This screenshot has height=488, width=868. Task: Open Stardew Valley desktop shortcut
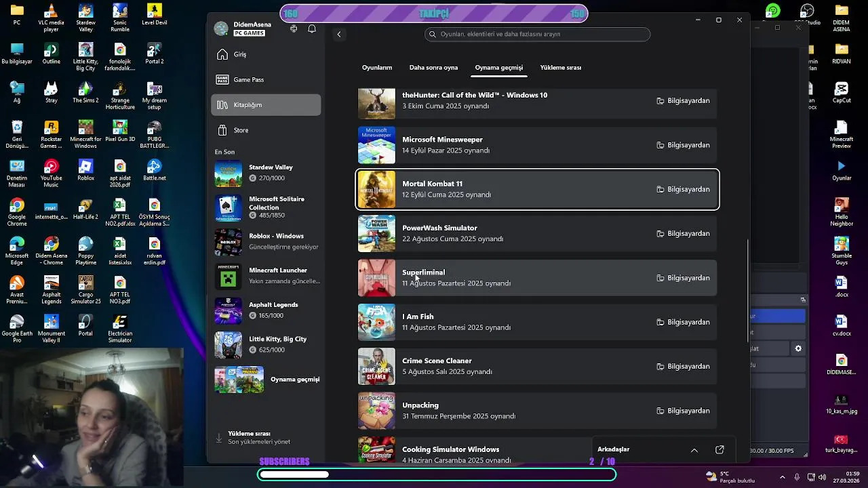pos(85,18)
